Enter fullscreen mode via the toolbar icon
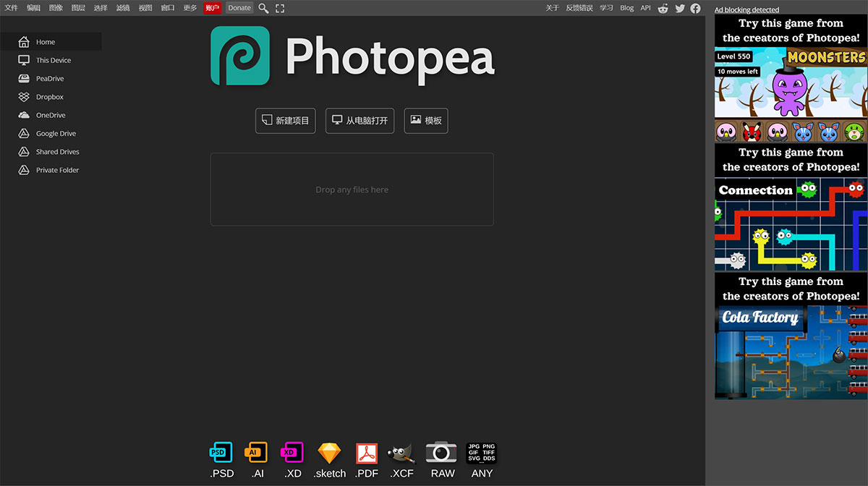This screenshot has width=868, height=486. 280,8
